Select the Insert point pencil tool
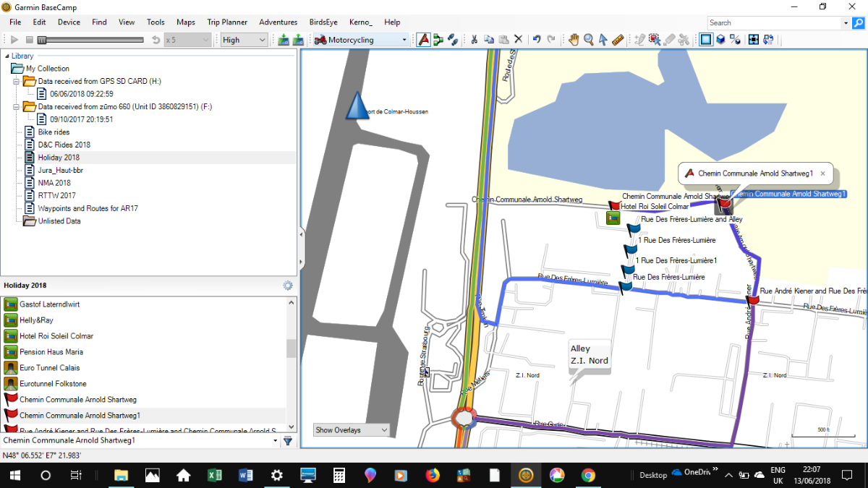This screenshot has width=868, height=488. 639,40
